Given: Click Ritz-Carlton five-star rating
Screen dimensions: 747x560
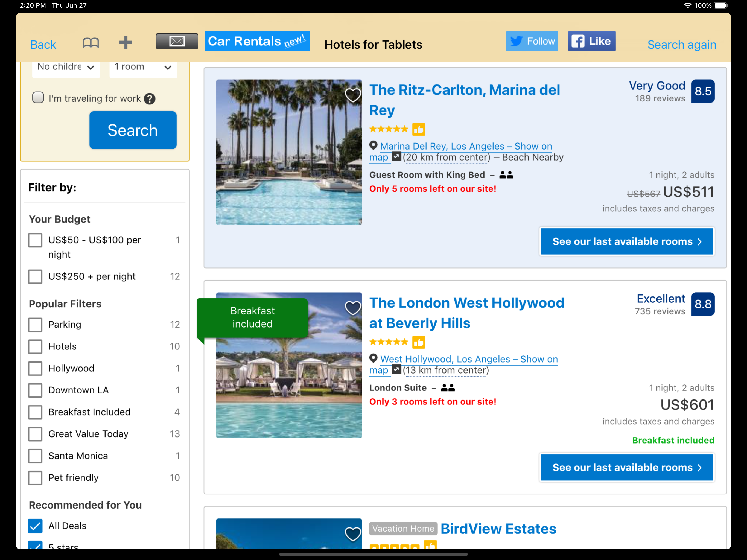Looking at the screenshot, I should click(389, 129).
